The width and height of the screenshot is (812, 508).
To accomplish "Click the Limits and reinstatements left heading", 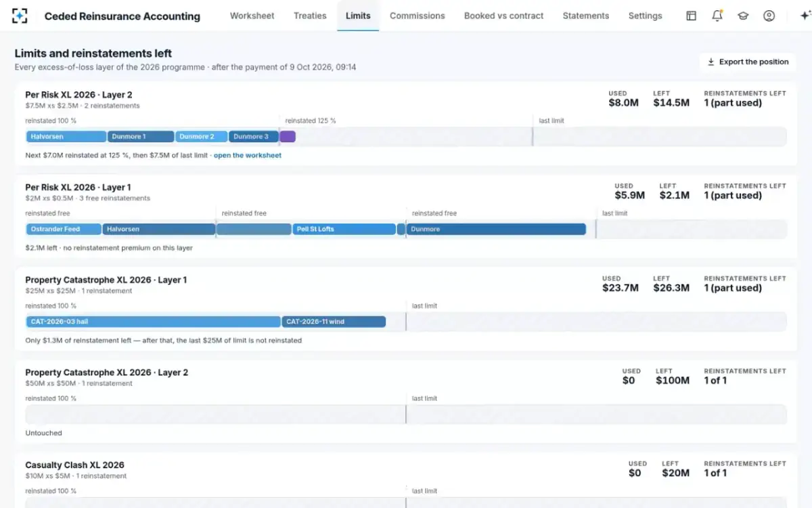I will (x=93, y=54).
